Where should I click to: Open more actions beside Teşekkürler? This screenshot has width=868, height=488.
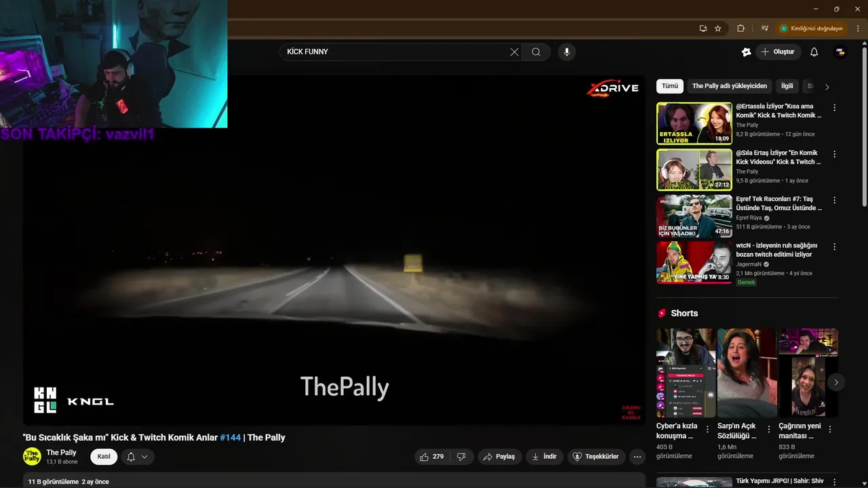click(637, 457)
